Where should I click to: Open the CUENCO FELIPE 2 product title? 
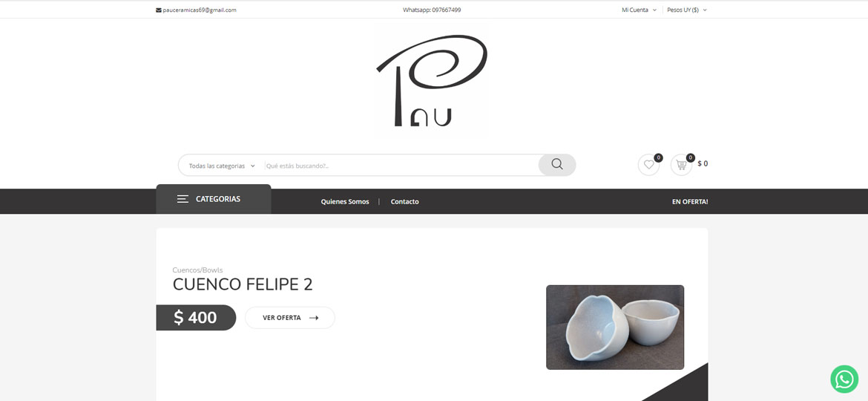(243, 284)
